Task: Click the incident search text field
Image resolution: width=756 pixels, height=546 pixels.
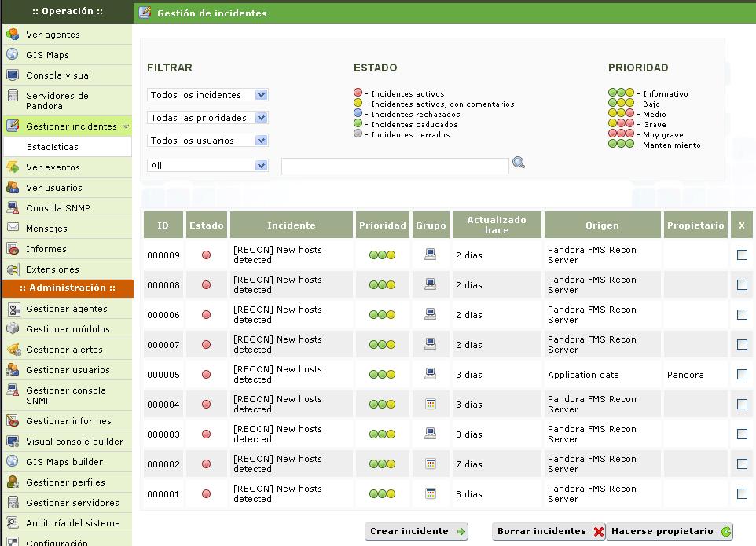Action: point(395,166)
